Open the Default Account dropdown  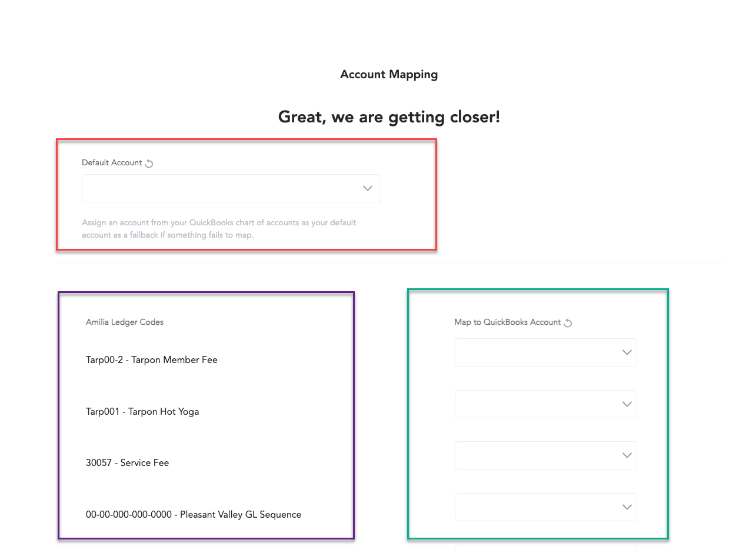pyautogui.click(x=231, y=188)
